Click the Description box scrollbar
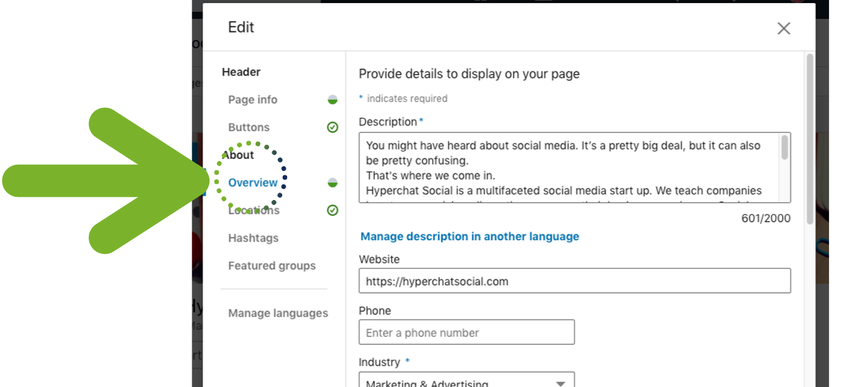The width and height of the screenshot is (868, 387). coord(785,149)
